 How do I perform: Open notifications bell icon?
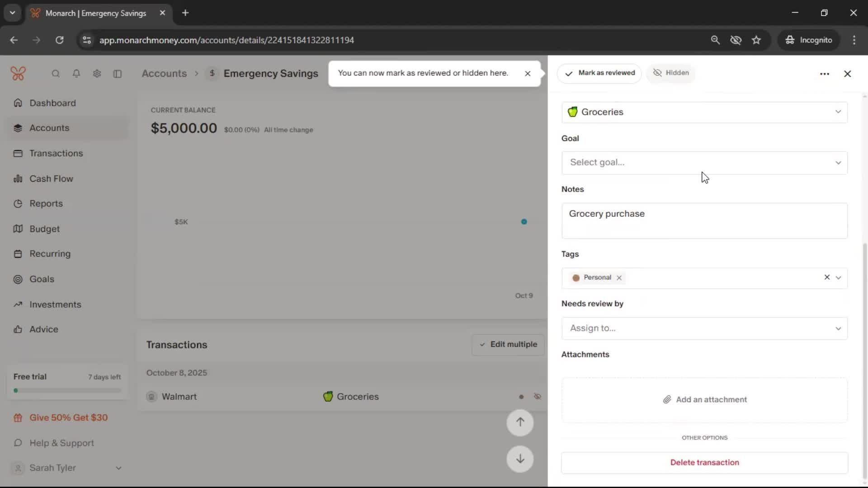click(76, 74)
